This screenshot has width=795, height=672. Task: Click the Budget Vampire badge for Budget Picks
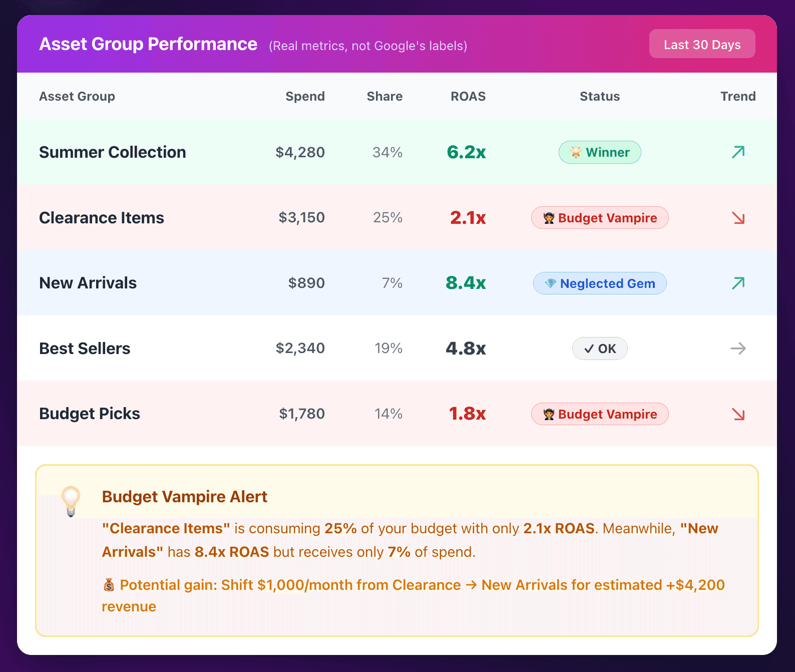point(600,414)
